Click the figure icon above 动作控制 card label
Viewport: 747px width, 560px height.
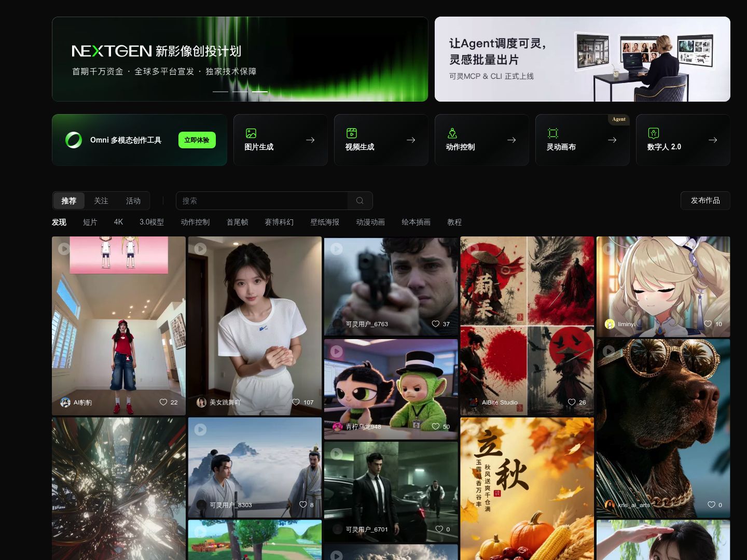tap(452, 133)
